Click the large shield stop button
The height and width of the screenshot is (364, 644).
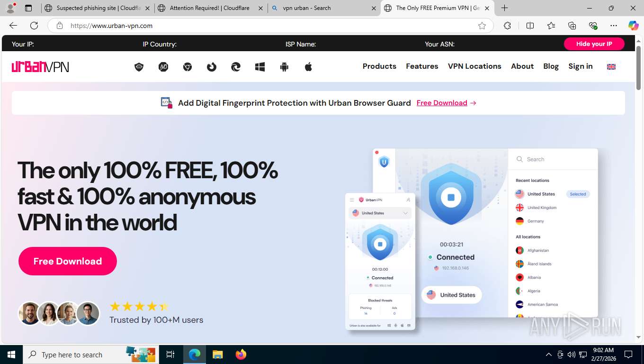point(451,197)
